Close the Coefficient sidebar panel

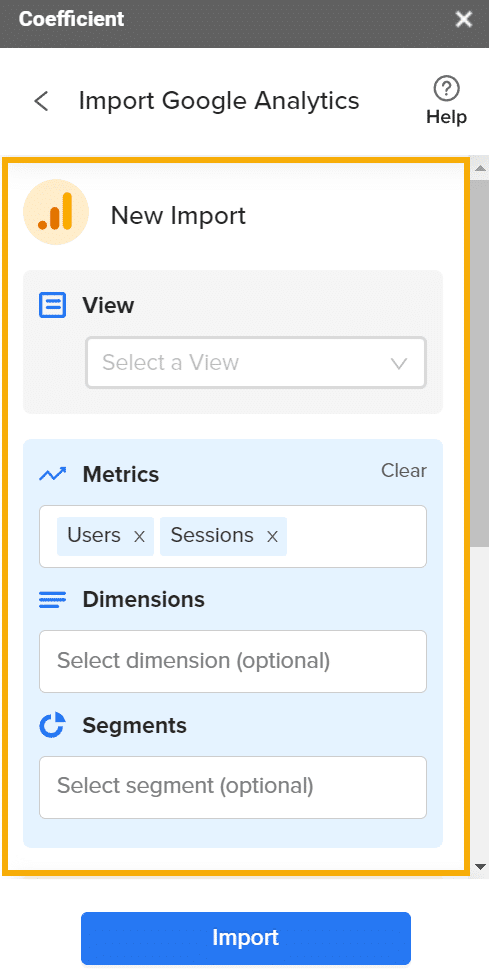463,20
